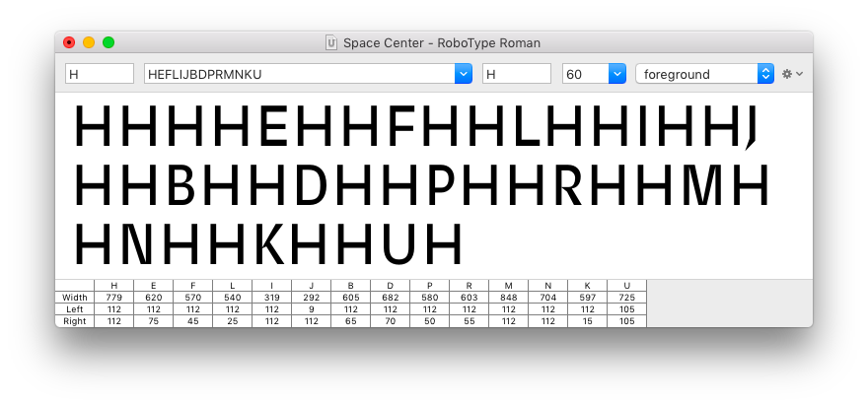The width and height of the screenshot is (868, 406).
Task: Click width value 597 for K
Action: 587,298
